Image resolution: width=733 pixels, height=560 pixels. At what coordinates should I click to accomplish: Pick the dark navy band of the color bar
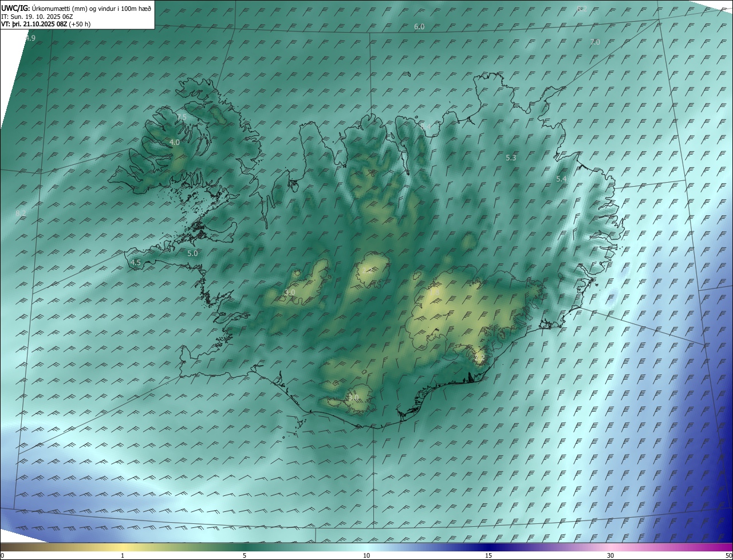pos(488,547)
